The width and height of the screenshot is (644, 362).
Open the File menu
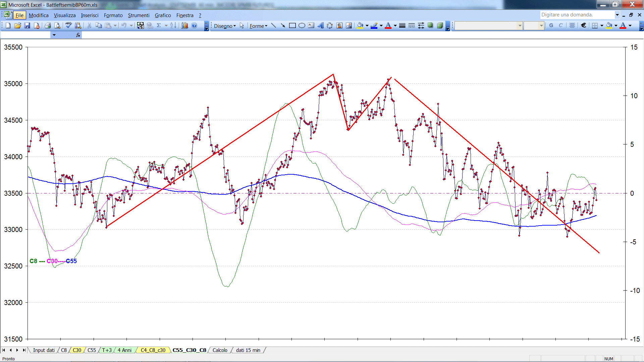pyautogui.click(x=19, y=15)
